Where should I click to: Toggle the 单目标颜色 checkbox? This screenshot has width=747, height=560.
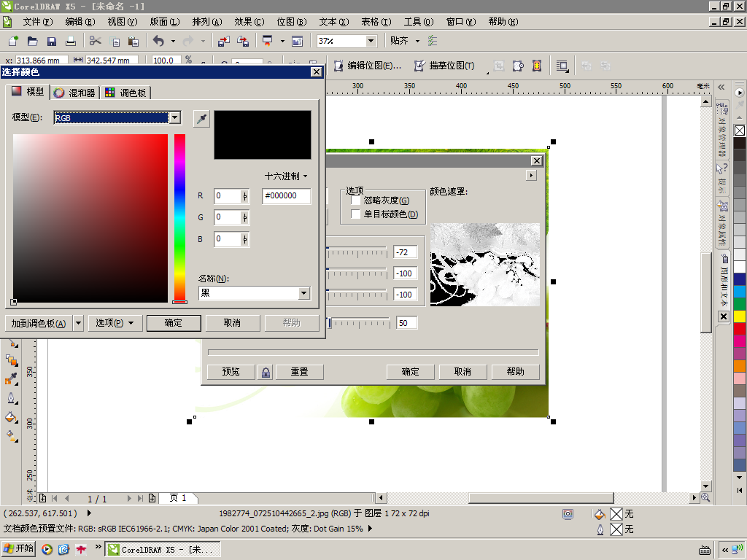coord(355,214)
